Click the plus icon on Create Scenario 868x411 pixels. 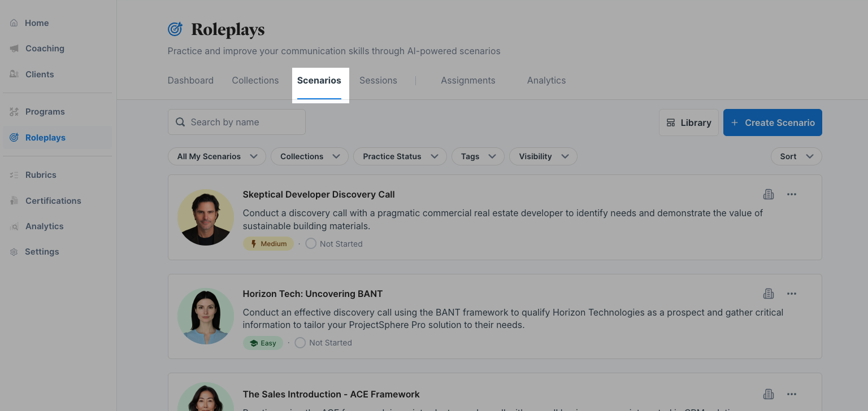click(x=735, y=123)
